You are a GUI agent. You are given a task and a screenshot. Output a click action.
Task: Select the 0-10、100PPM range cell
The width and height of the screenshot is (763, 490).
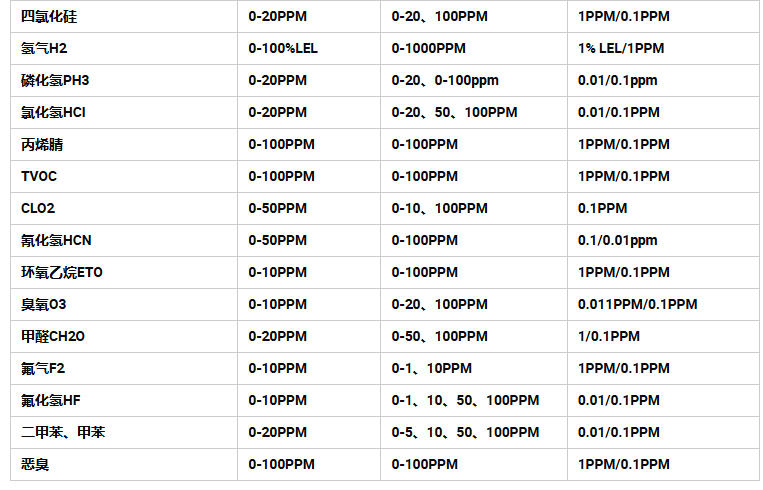pyautogui.click(x=439, y=208)
